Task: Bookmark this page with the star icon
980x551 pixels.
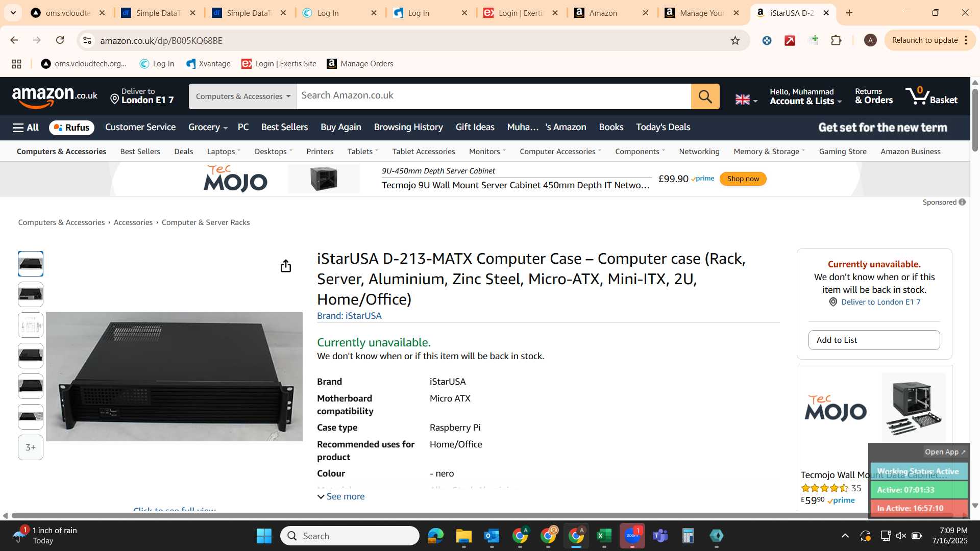Action: [735, 40]
